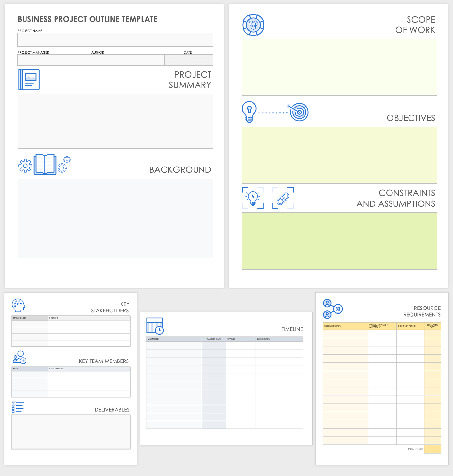453x476 pixels.
Task: Click the green Scope of Work text area
Action: [x=339, y=67]
